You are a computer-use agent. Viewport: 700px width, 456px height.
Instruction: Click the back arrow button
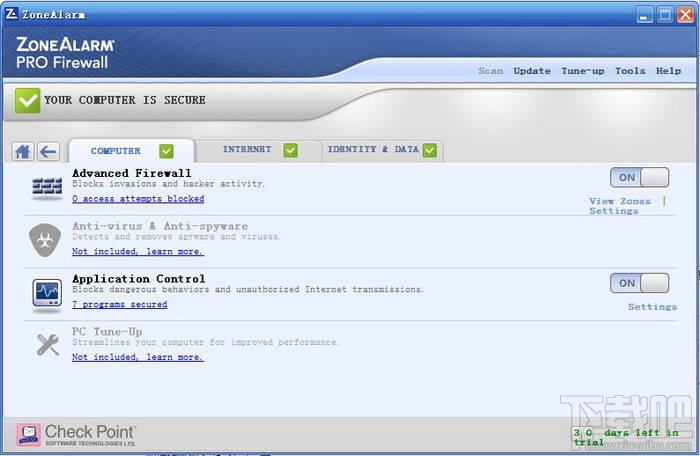(x=48, y=151)
